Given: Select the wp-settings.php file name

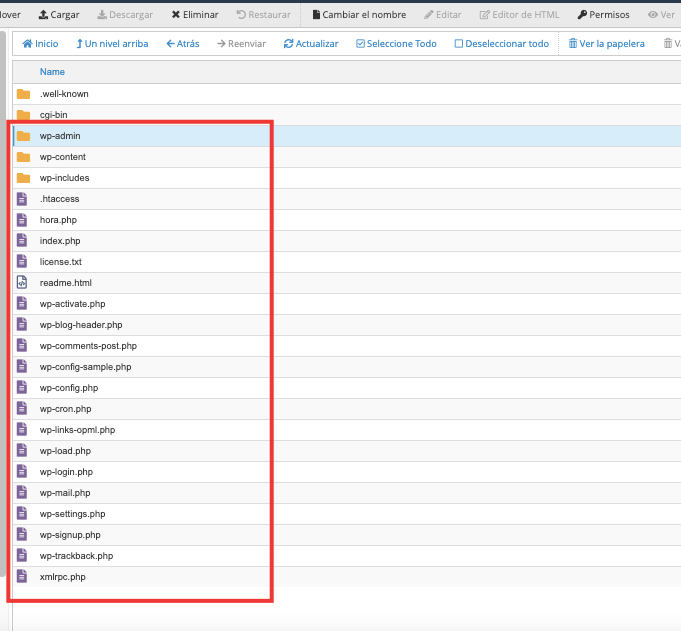Looking at the screenshot, I should 73,514.
